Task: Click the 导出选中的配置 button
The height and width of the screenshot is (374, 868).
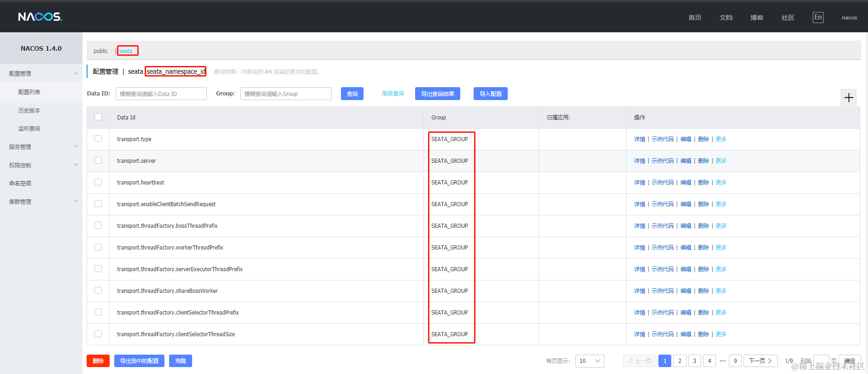Action: pyautogui.click(x=140, y=361)
